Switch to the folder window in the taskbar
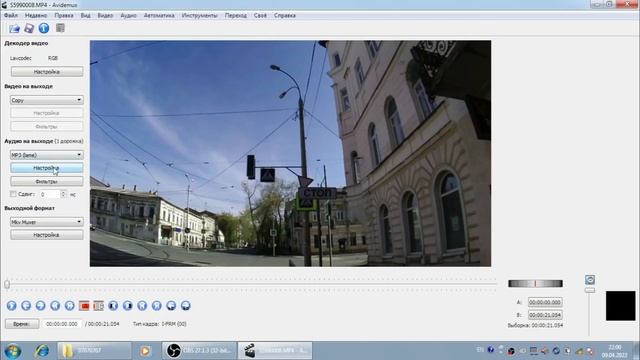Image resolution: width=640 pixels, height=360 pixels. coord(94,351)
